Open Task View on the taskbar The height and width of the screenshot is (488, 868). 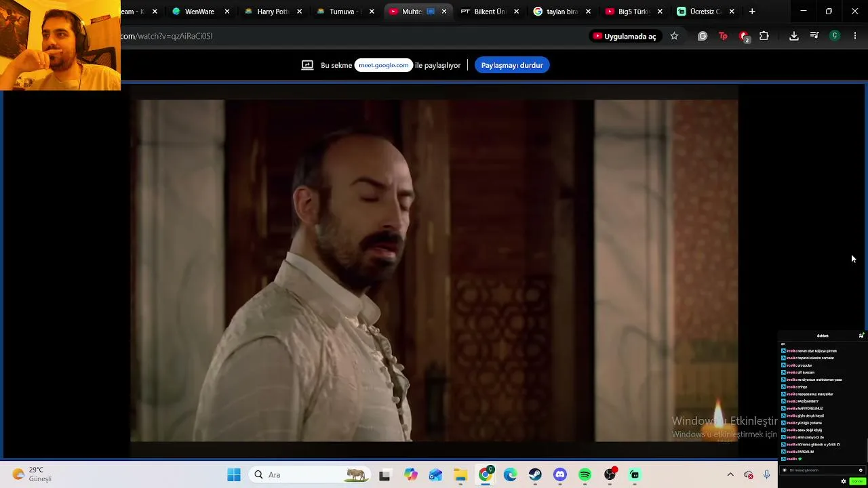point(384,475)
